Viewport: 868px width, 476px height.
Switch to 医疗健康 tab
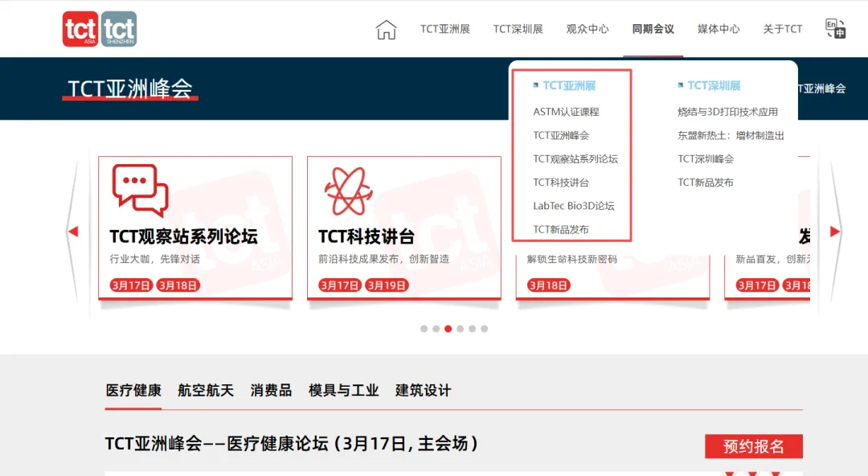coord(133,391)
